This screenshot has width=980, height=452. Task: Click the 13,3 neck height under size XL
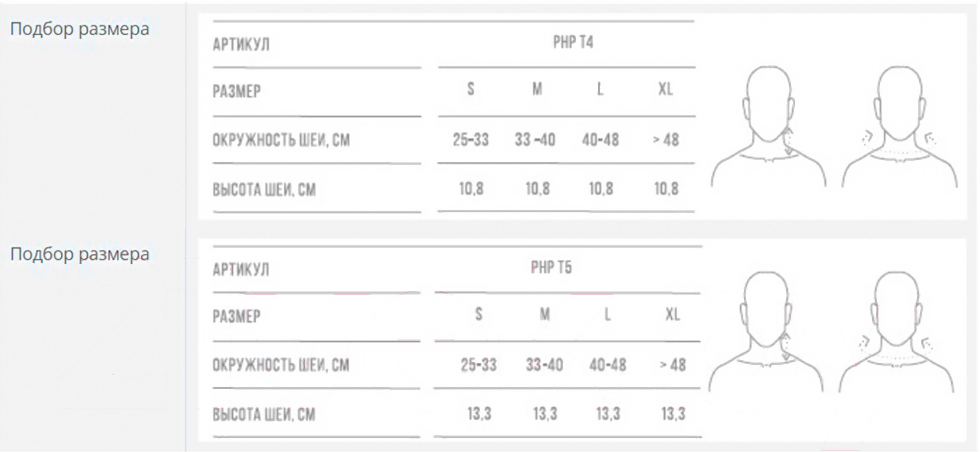(673, 414)
